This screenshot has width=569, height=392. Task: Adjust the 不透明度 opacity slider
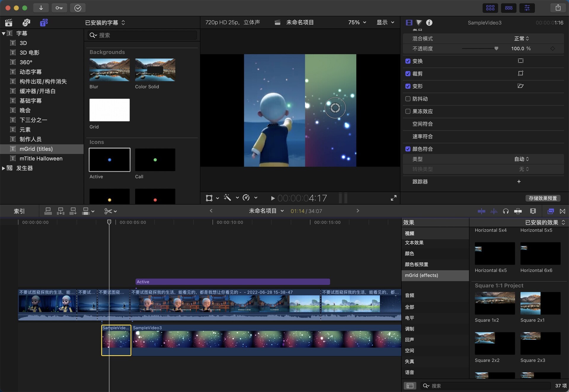coord(480,48)
